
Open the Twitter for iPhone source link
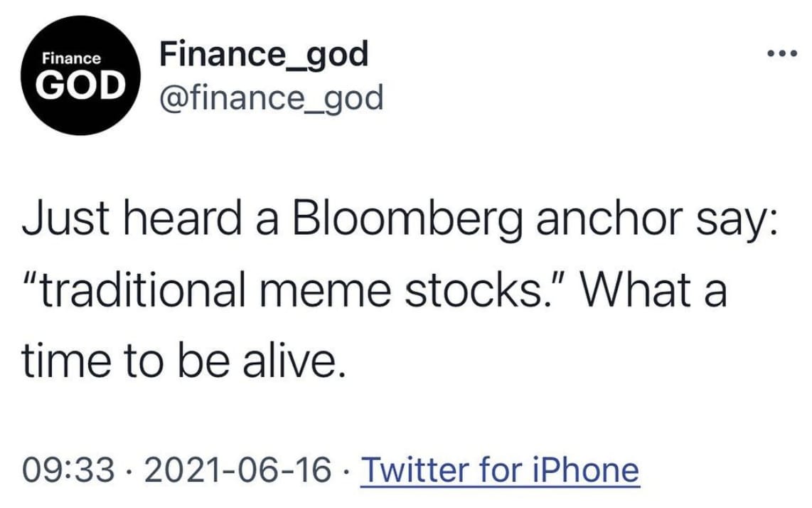coord(501,470)
